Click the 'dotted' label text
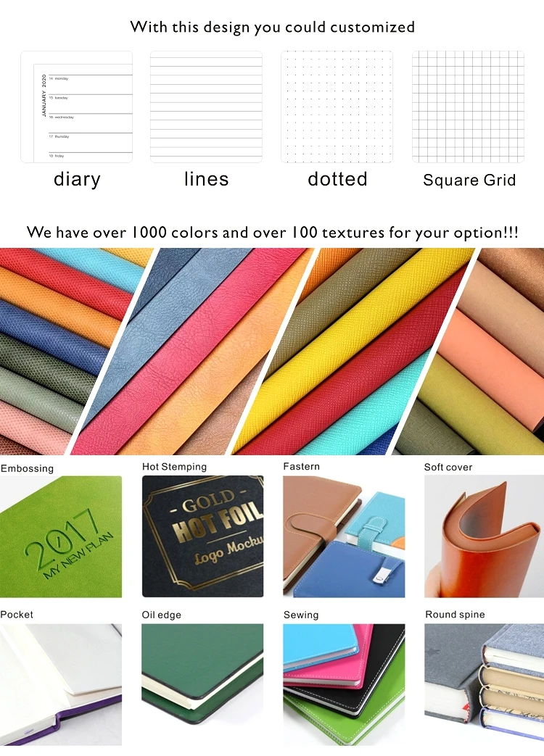 337,179
